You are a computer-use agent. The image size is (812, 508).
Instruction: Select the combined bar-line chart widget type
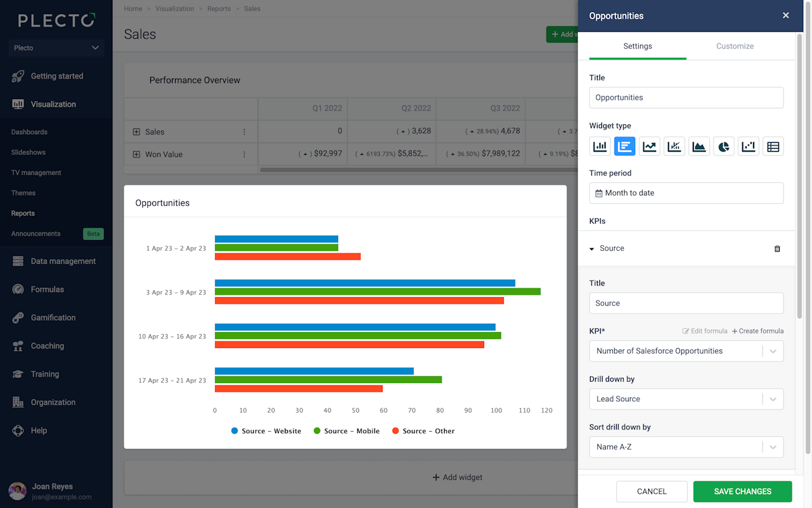(674, 147)
